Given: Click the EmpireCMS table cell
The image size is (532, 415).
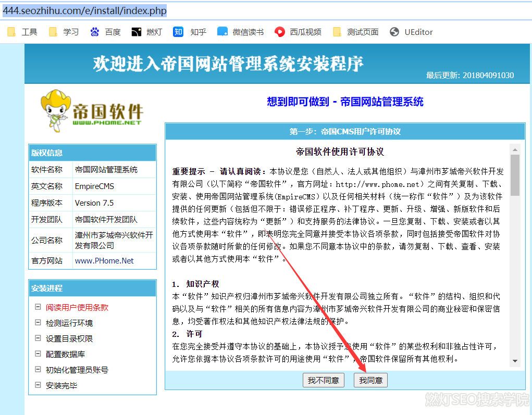Looking at the screenshot, I should point(114,186).
